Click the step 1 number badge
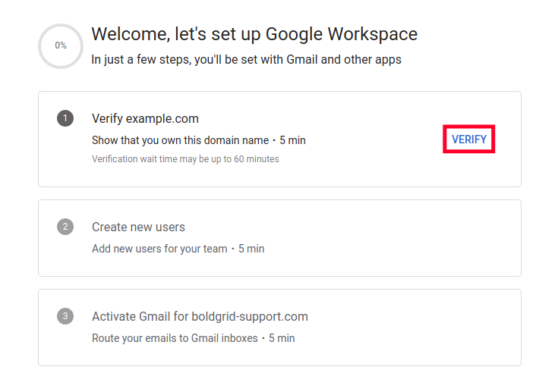This screenshot has height=392, width=558. coord(65,118)
